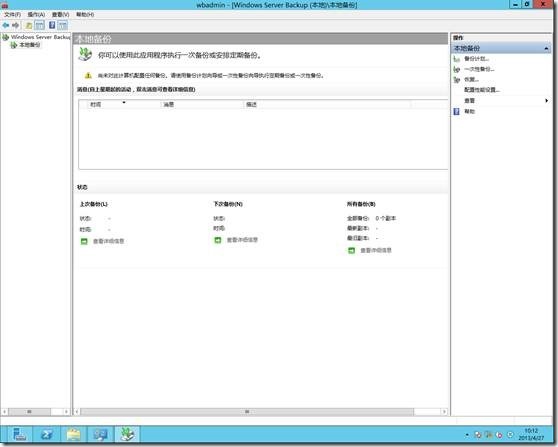The height and width of the screenshot is (447, 558).
Task: Expand the 查看 submenu arrow in actions pane
Action: 546,101
